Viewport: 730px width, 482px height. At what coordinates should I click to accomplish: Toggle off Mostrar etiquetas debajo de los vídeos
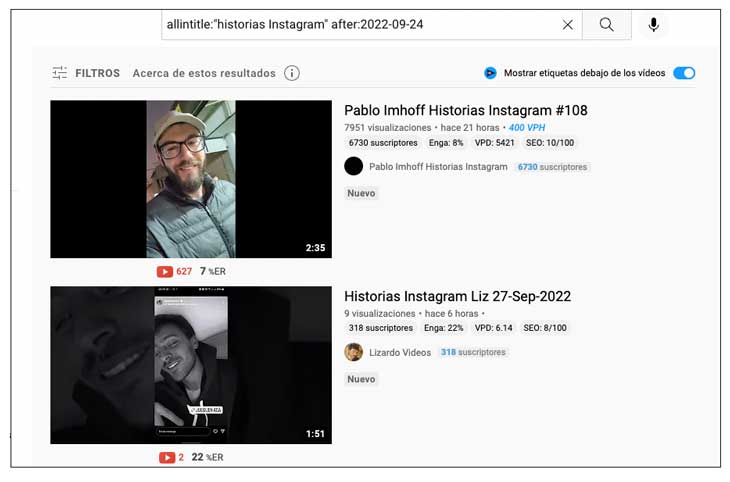coord(684,73)
